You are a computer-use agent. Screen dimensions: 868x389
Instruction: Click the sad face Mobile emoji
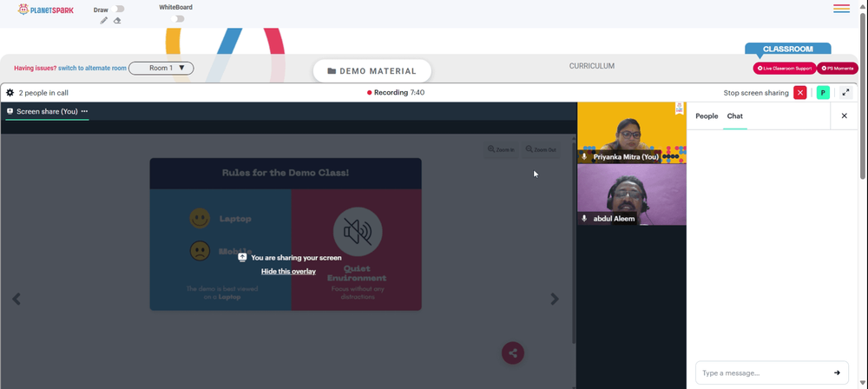pyautogui.click(x=200, y=251)
